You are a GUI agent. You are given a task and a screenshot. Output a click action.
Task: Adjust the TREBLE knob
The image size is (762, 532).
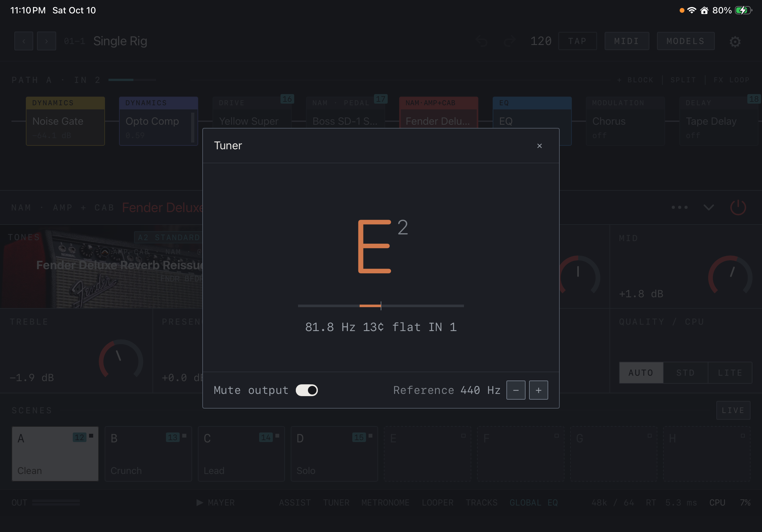(x=121, y=359)
